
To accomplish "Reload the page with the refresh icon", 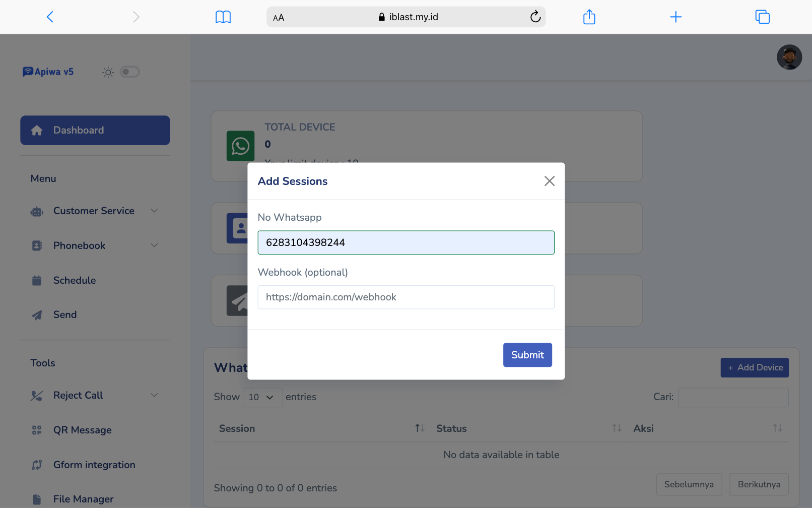I will (x=535, y=17).
